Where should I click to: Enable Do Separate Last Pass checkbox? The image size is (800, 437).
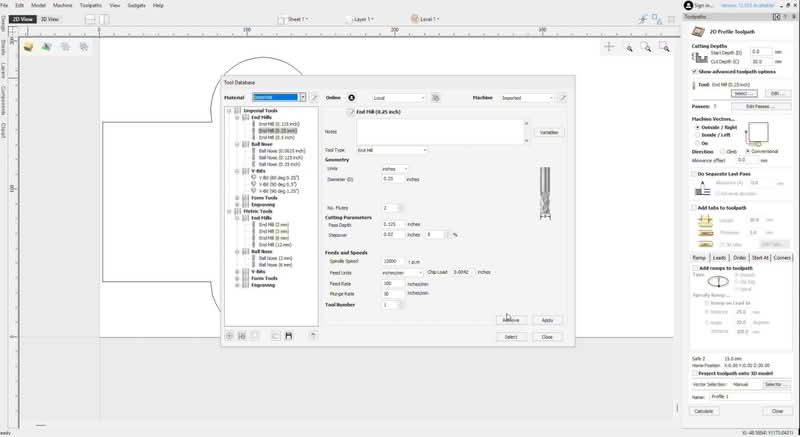695,173
